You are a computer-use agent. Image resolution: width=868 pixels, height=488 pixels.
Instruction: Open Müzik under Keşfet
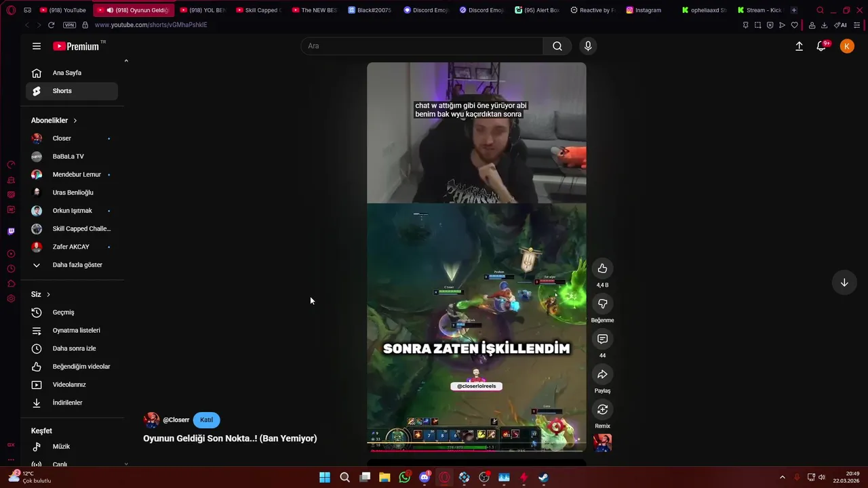(x=72, y=447)
